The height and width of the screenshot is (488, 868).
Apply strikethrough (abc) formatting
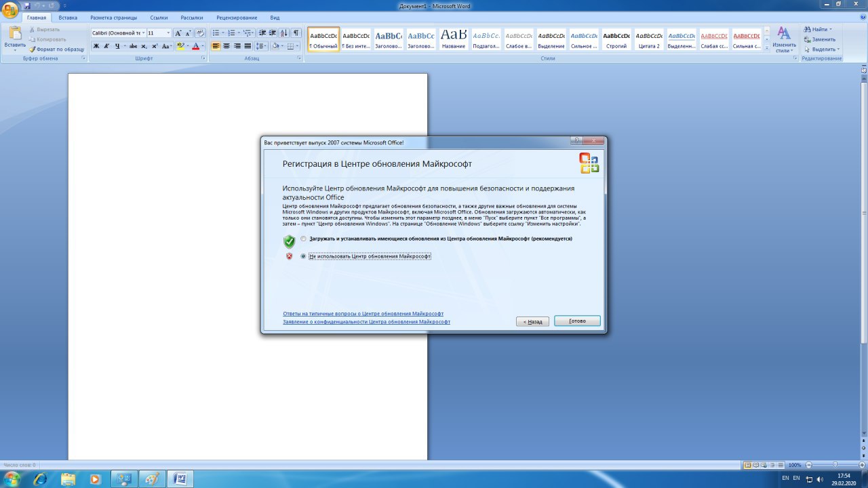[x=133, y=46]
